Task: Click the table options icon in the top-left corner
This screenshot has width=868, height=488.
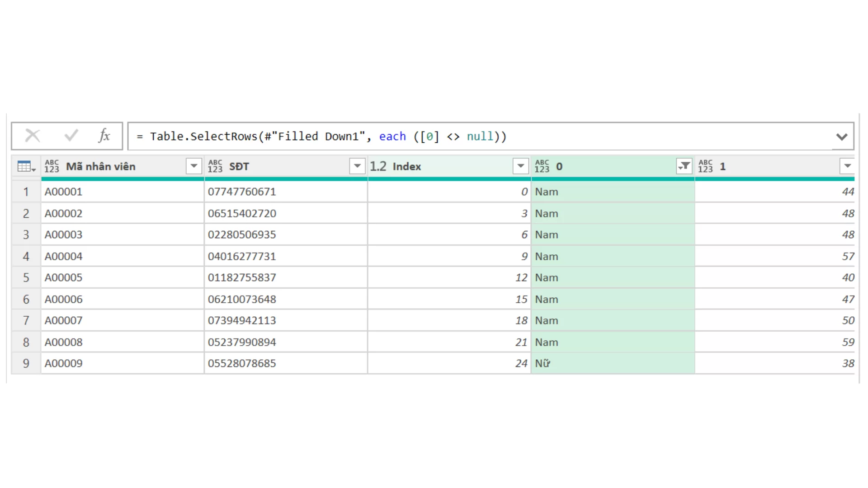Action: (x=26, y=166)
